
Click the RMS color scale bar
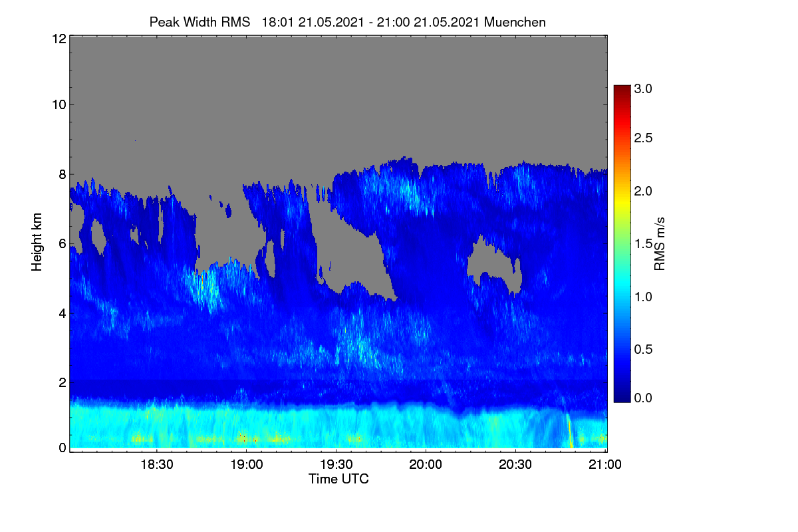[621, 243]
